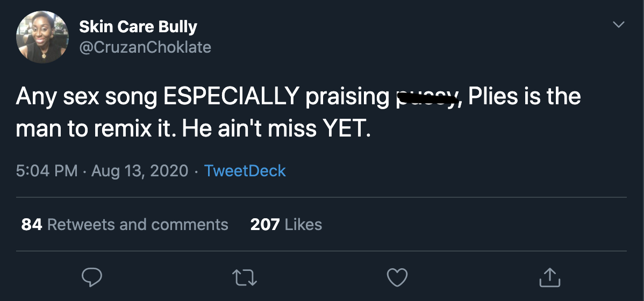
Task: Click the word ESPECIALLY in the tweet
Action: tap(231, 97)
